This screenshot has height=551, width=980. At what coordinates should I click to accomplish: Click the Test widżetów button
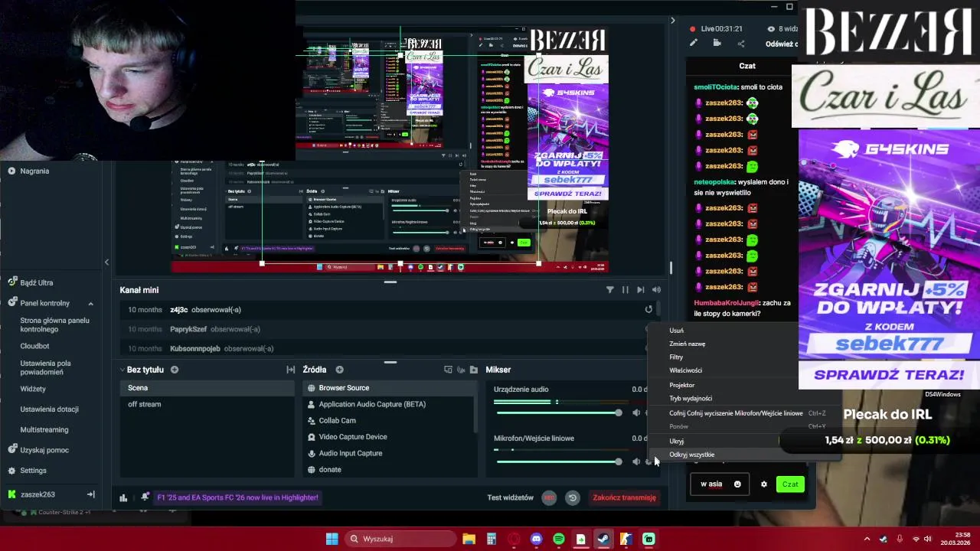[510, 497]
